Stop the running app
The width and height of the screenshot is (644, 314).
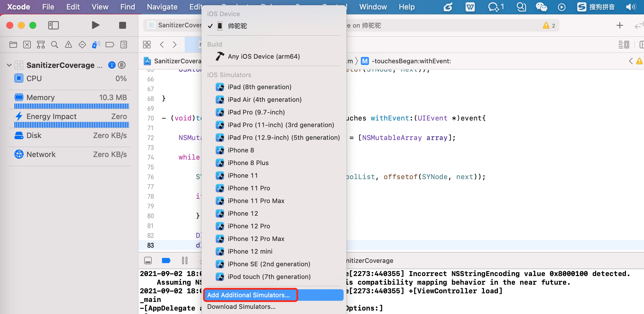[x=123, y=25]
